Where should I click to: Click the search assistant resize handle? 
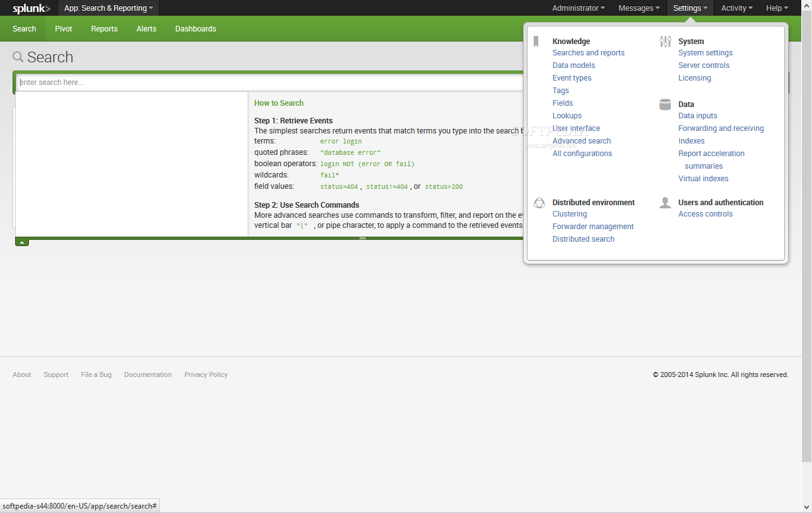click(x=363, y=239)
